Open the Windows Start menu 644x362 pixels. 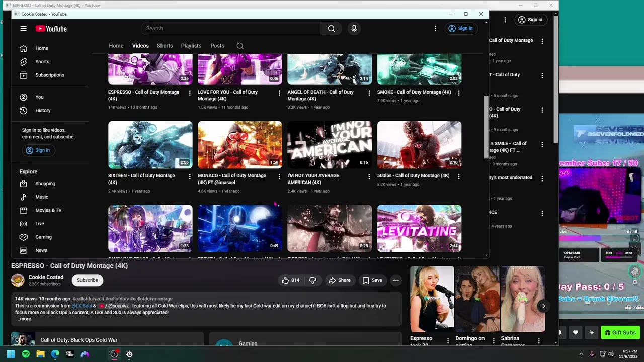coord(11,354)
